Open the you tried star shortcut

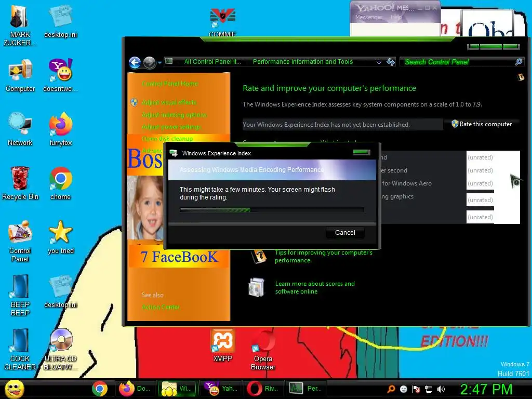(x=60, y=237)
